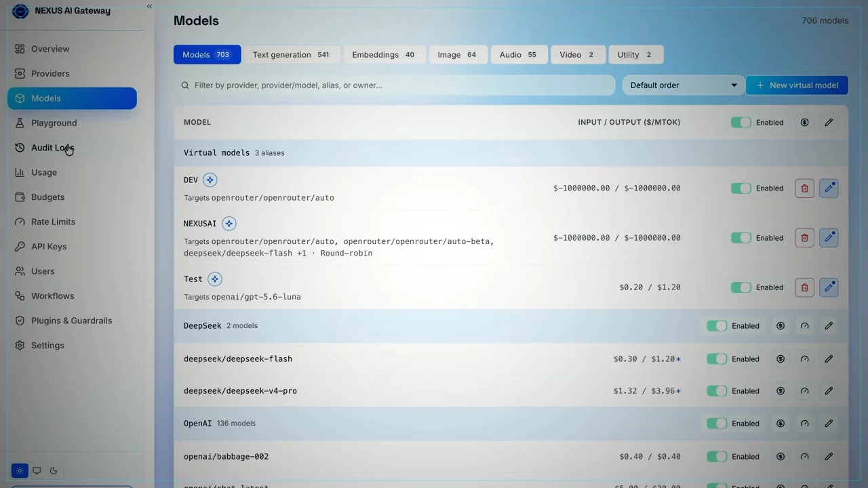Open pricing for the DeepSeek group

[x=781, y=326]
